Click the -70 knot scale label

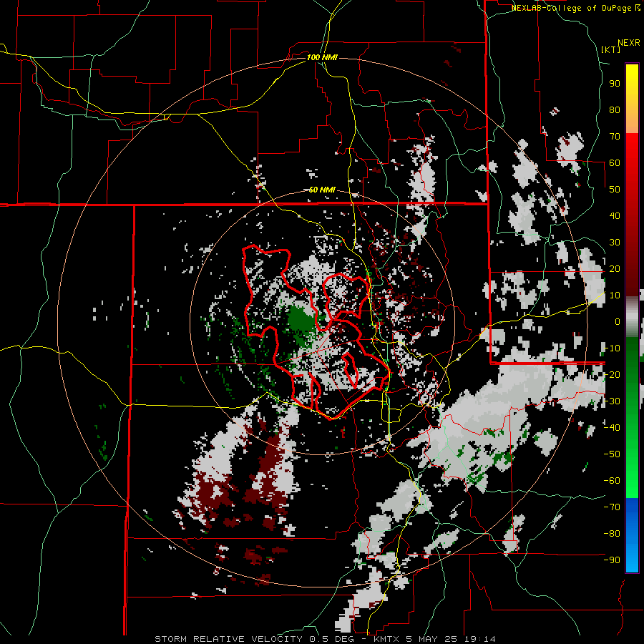coord(612,507)
